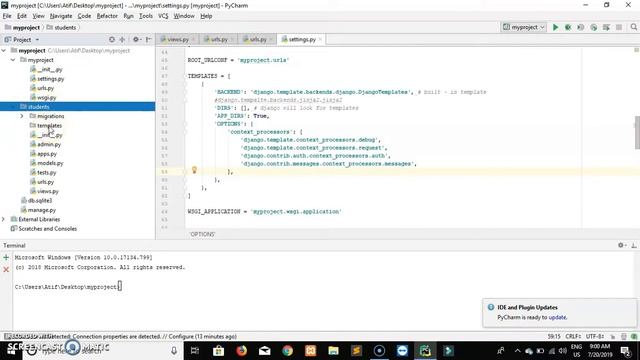Select admin.py in the students folder
Viewport: 640px width, 360px height.
49,144
